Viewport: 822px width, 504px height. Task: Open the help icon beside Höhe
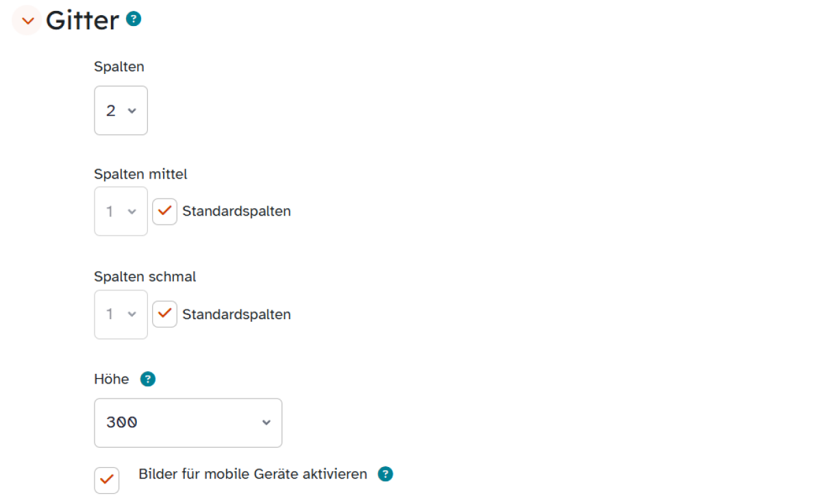tap(148, 379)
